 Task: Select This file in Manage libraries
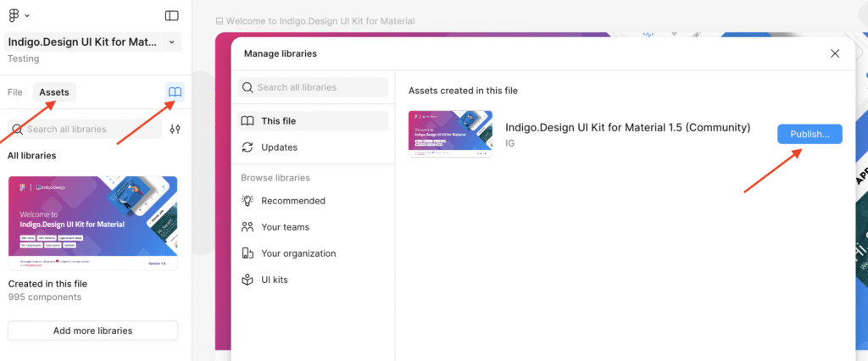coord(278,121)
